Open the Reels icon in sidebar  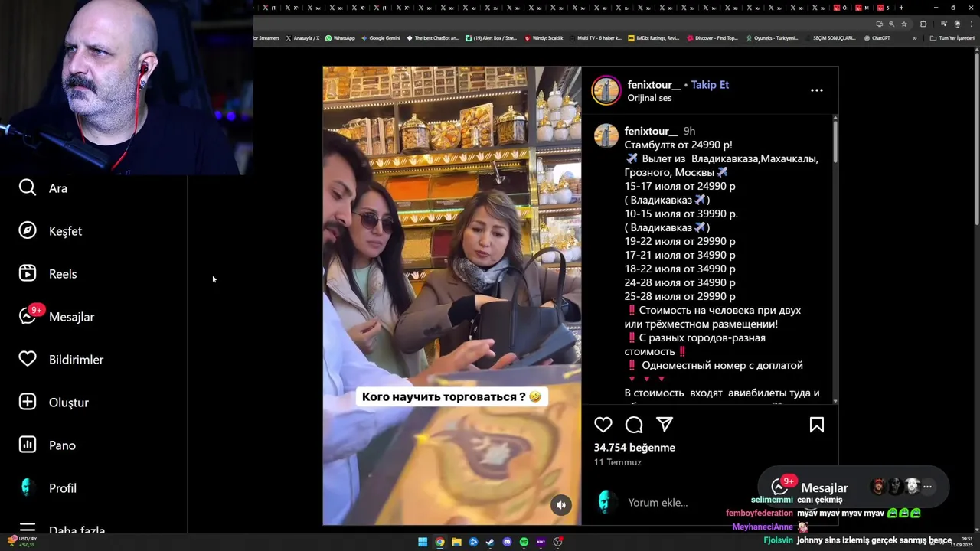pyautogui.click(x=28, y=273)
